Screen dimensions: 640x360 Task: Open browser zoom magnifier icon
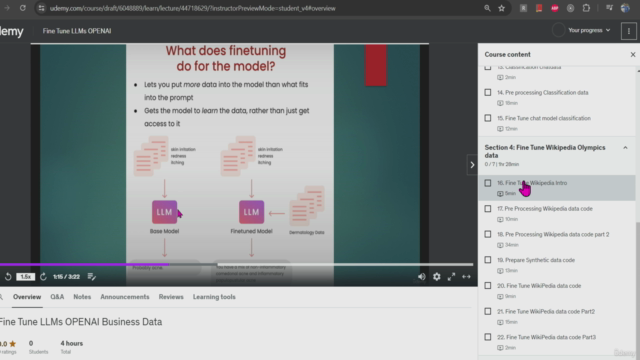pos(487,8)
